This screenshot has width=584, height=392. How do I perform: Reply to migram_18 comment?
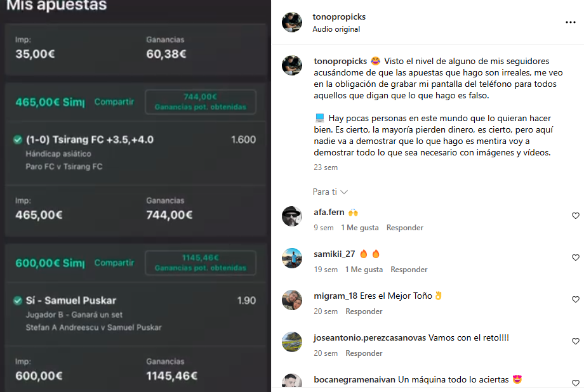[364, 311]
